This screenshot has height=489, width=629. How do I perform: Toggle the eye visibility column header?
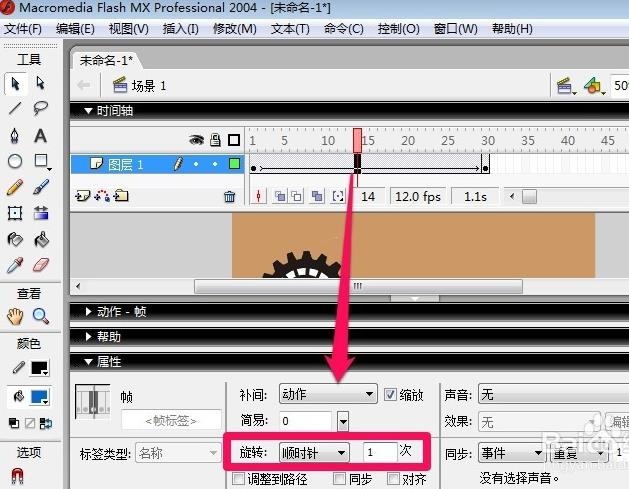(x=196, y=140)
